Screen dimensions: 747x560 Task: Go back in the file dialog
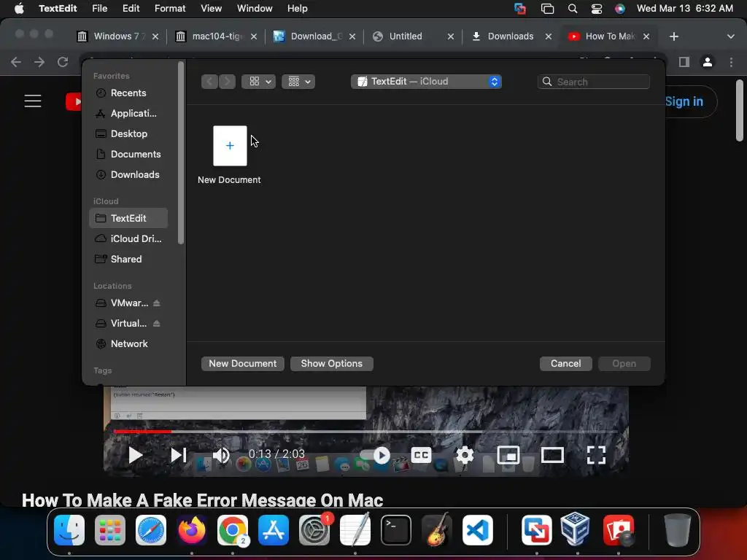(x=209, y=82)
